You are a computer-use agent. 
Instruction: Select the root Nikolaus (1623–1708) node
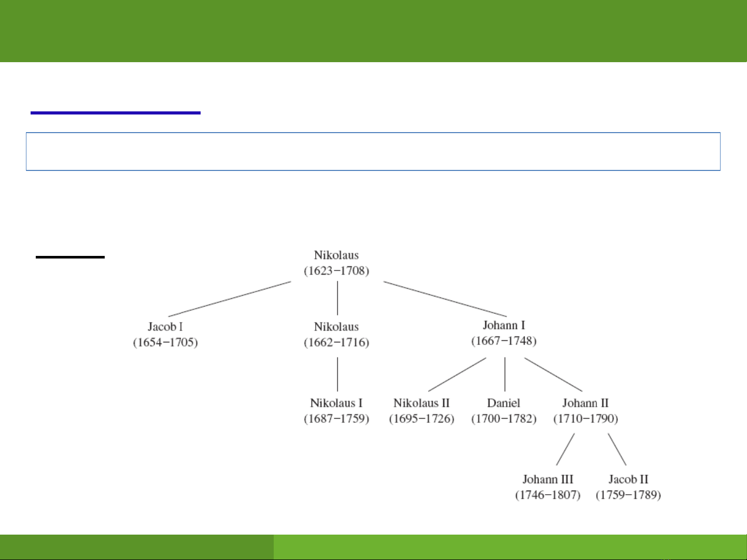(336, 263)
